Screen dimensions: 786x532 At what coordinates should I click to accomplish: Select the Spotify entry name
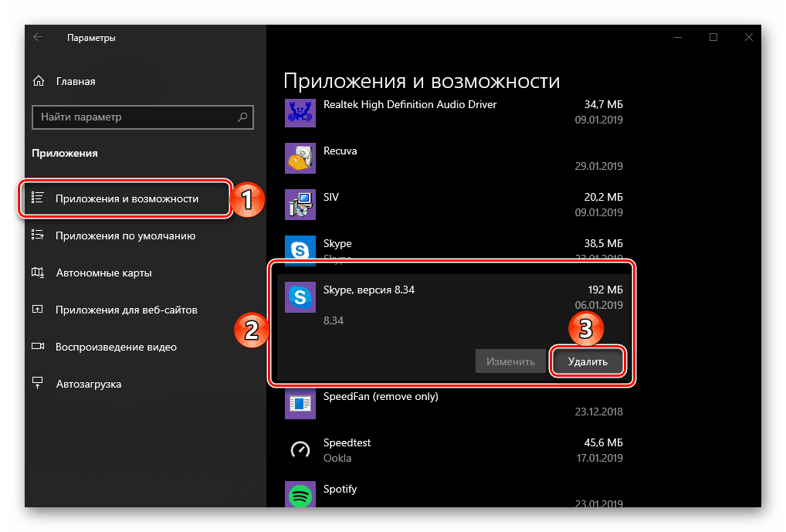[x=340, y=490]
